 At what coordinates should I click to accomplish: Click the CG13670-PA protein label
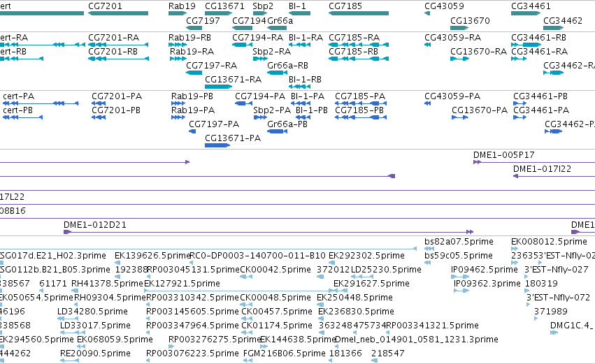480,110
